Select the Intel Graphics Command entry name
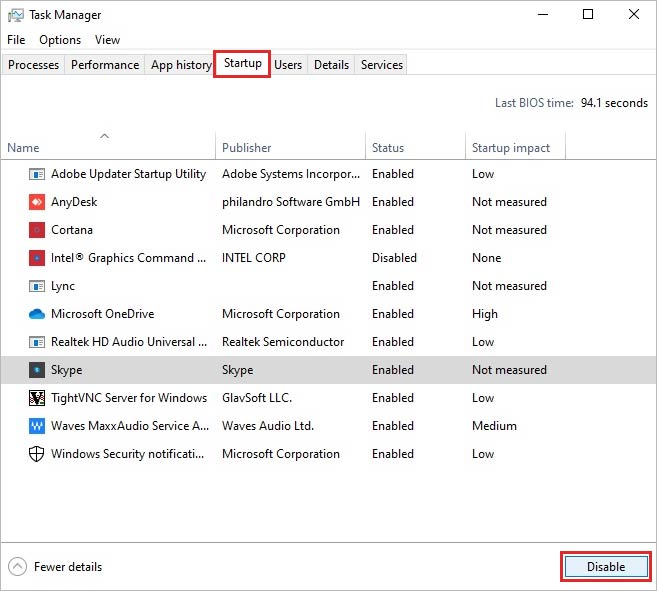The height and width of the screenshot is (591, 657). pos(129,258)
